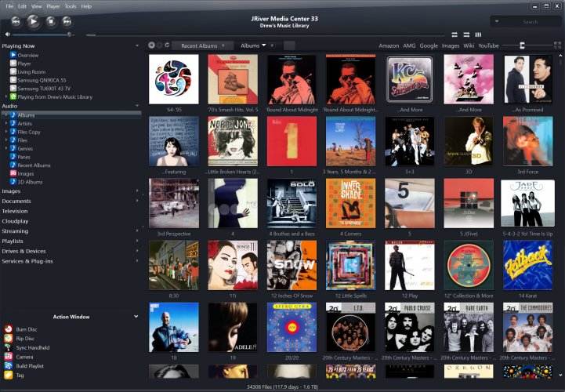This screenshot has width=565, height=392.
Task: Click in the Search field
Action: pyautogui.click(x=530, y=22)
